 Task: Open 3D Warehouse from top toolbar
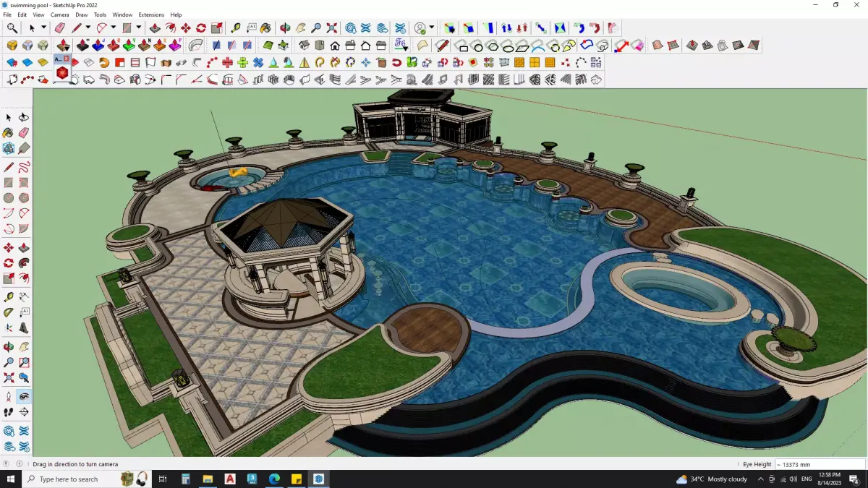pyautogui.click(x=351, y=28)
